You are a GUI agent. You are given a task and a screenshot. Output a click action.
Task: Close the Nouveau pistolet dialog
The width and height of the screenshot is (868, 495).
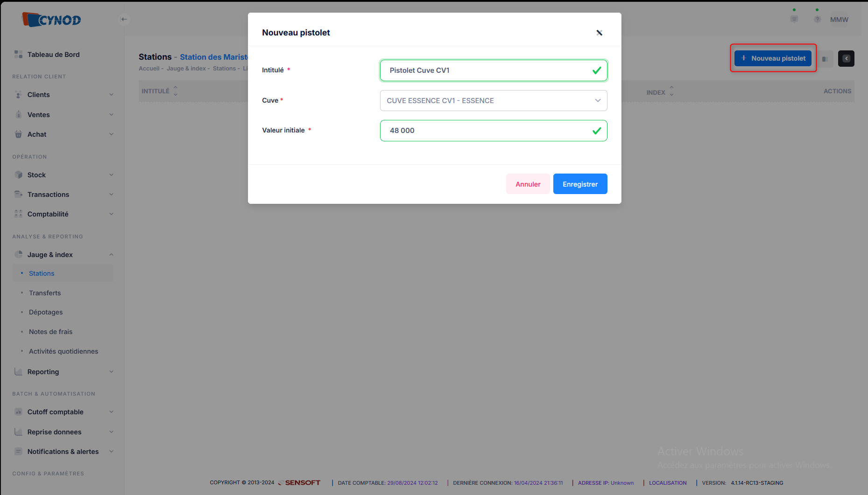[600, 33]
